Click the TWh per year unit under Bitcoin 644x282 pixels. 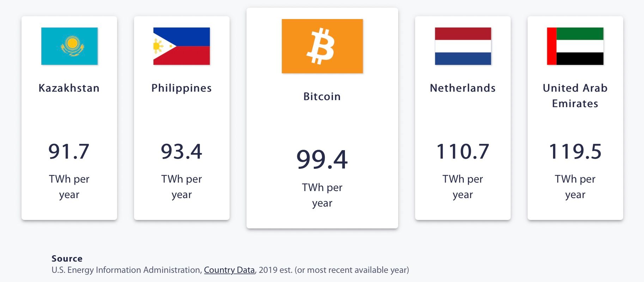pos(322,195)
